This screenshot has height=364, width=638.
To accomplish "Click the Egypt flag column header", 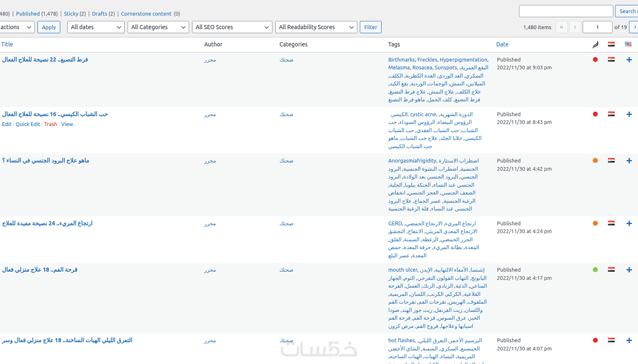I will coord(611,44).
